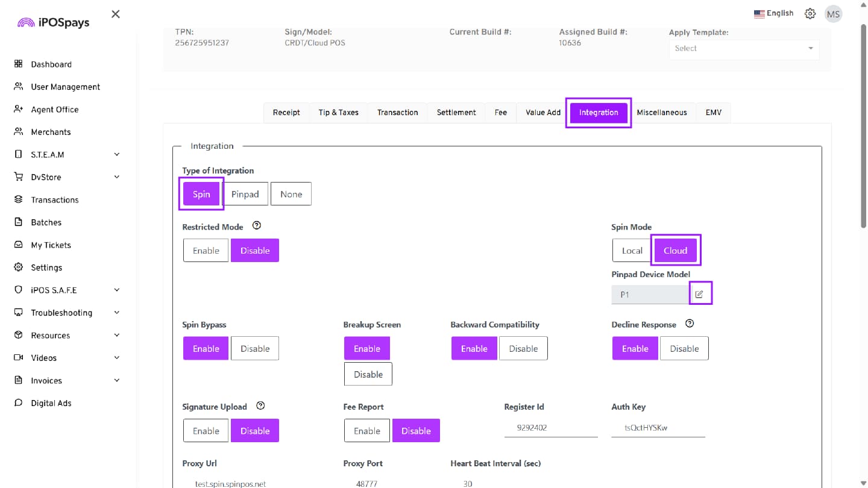The image size is (868, 488).
Task: Switch to the EMV tab
Action: pos(713,113)
